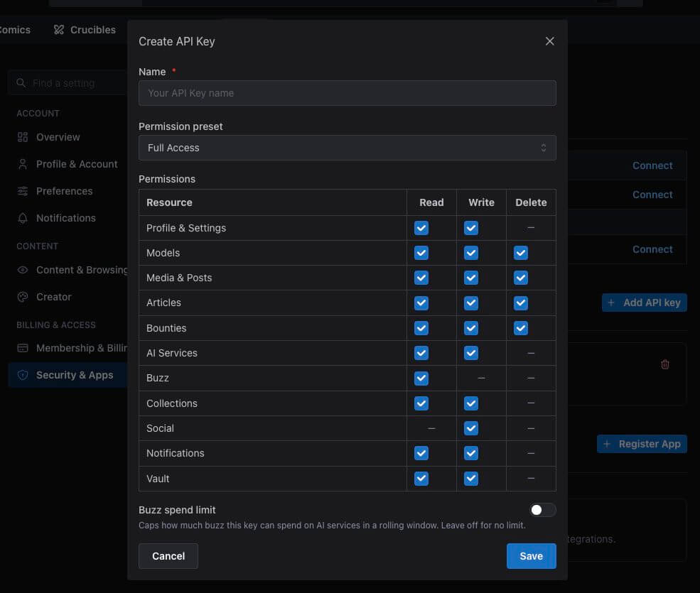This screenshot has width=700, height=593.
Task: Uncheck Write permission for Models
Action: point(471,253)
